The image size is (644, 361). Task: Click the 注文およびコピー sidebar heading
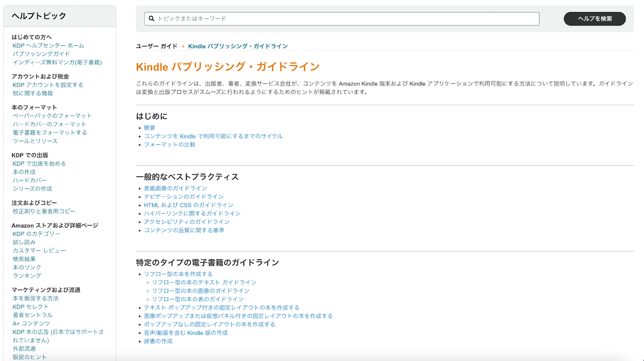(x=34, y=203)
